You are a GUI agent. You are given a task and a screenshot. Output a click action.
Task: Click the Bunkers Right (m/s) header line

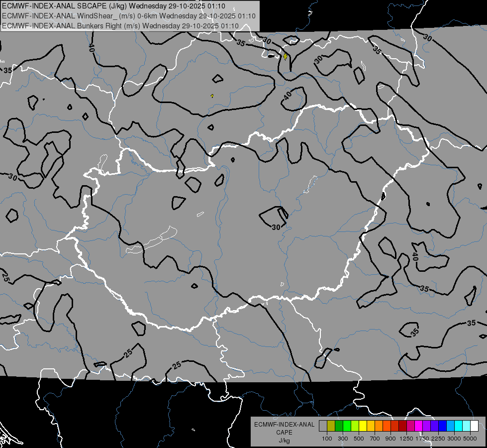point(120,26)
